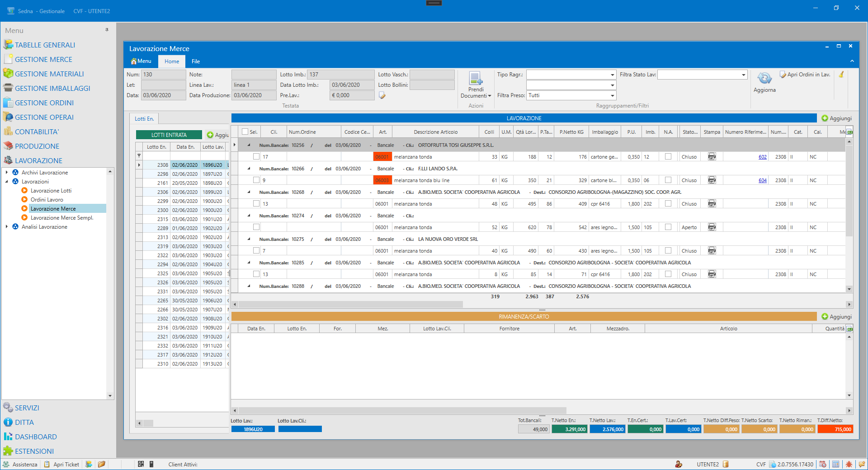868x470 pixels.
Task: Collapse the ribbon with chevron arrow
Action: point(852,61)
